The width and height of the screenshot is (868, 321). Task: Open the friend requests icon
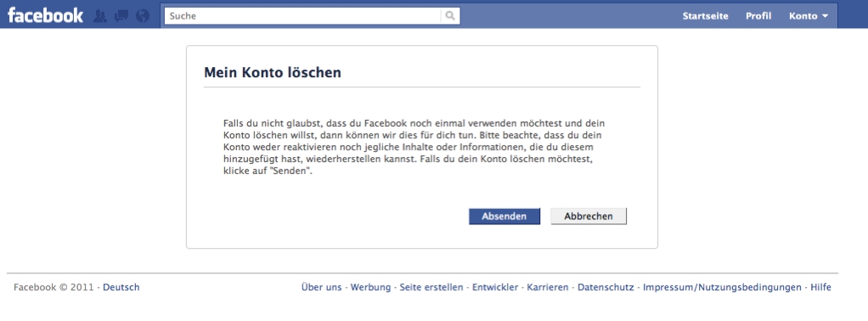pos(100,16)
